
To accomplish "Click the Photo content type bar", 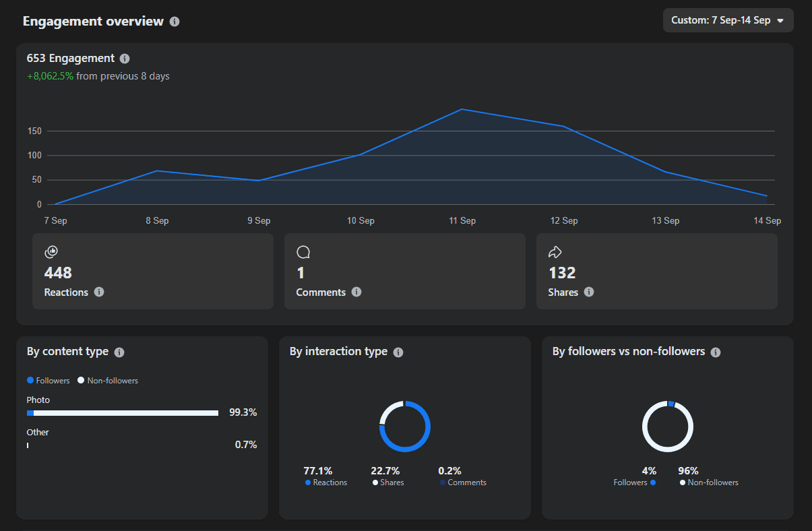I will point(123,413).
